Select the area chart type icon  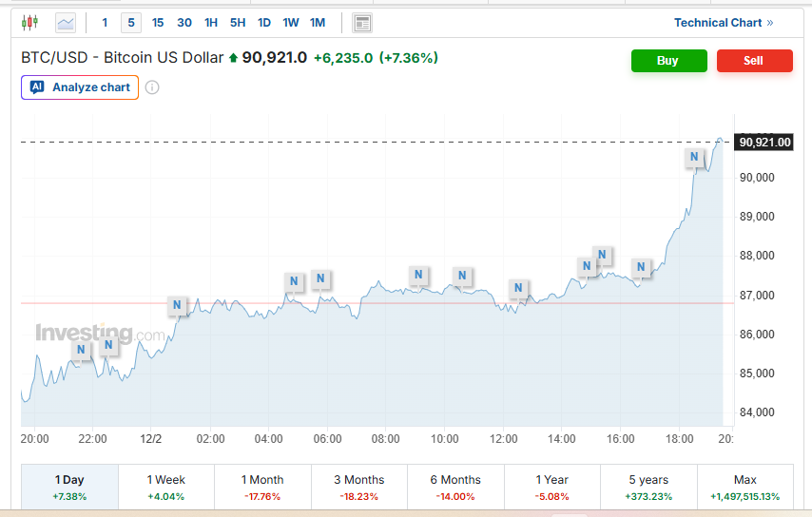66,22
